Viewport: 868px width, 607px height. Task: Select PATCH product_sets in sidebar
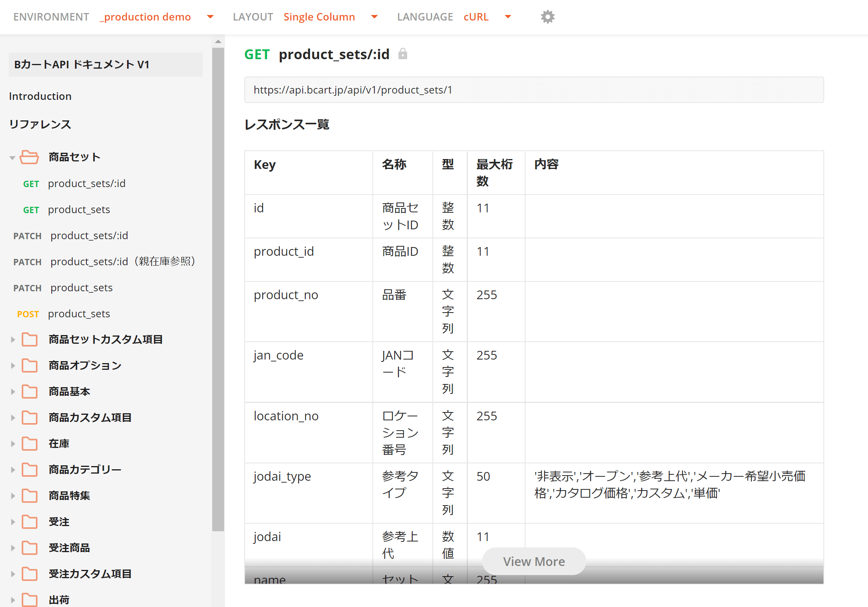(x=63, y=288)
